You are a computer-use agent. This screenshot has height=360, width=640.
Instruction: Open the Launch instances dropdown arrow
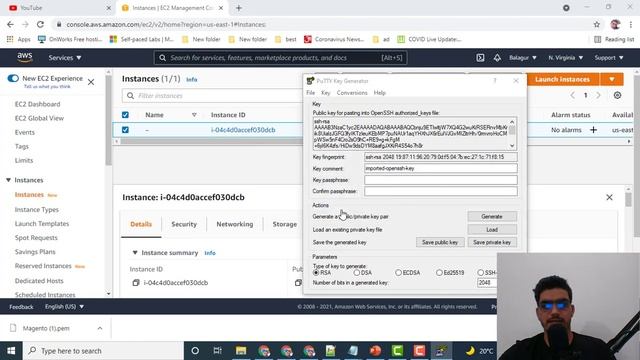611,79
